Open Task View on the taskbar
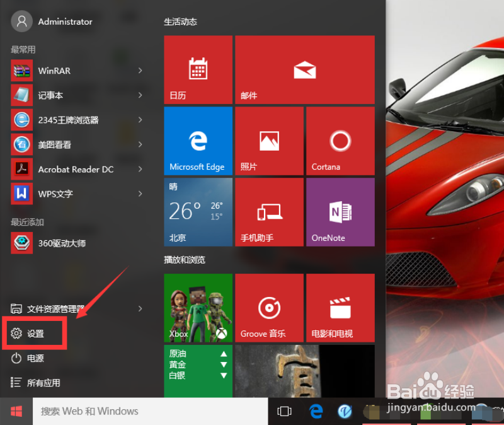Screen dimensions: 504x425 (284, 411)
